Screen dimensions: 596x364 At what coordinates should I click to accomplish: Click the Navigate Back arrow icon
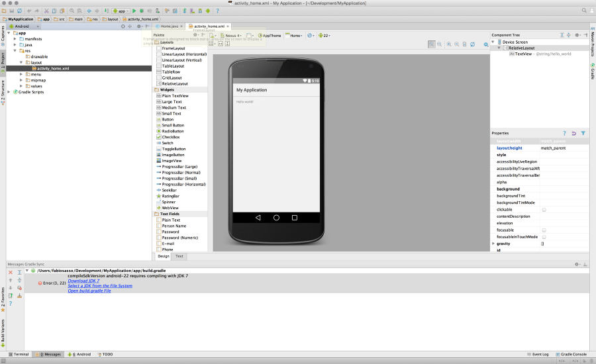pyautogui.click(x=89, y=11)
